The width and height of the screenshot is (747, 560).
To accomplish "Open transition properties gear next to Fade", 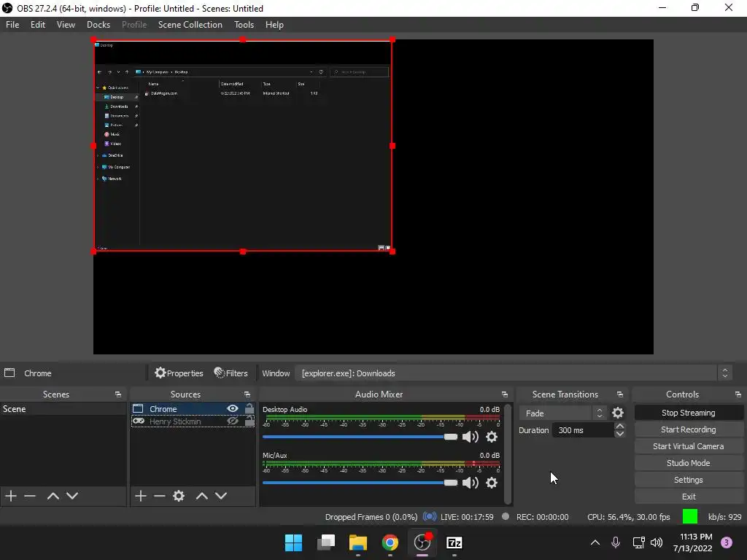I will point(618,413).
